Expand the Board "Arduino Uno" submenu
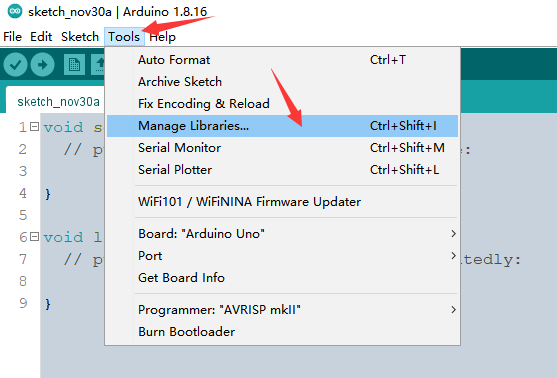The width and height of the screenshot is (557, 378). [282, 234]
